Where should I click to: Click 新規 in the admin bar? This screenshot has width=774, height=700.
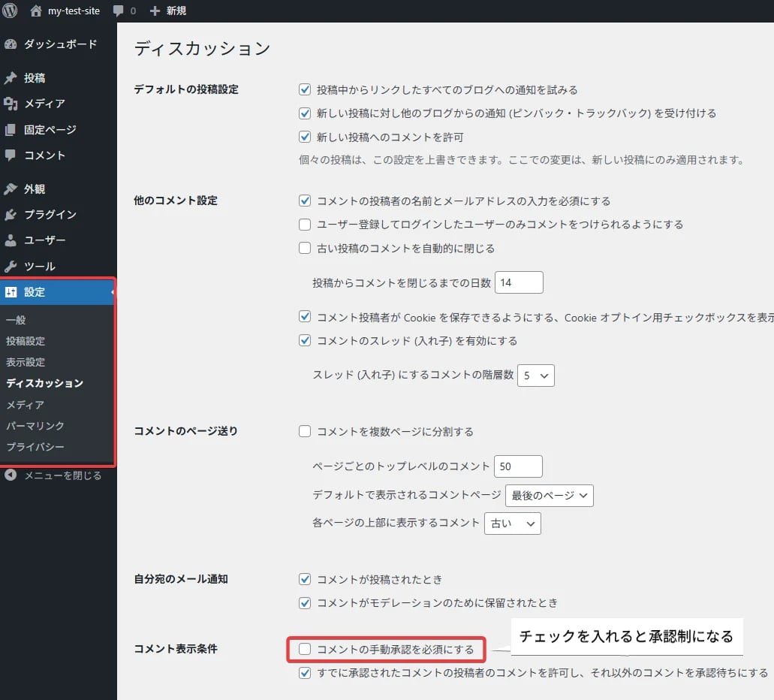tap(169, 11)
